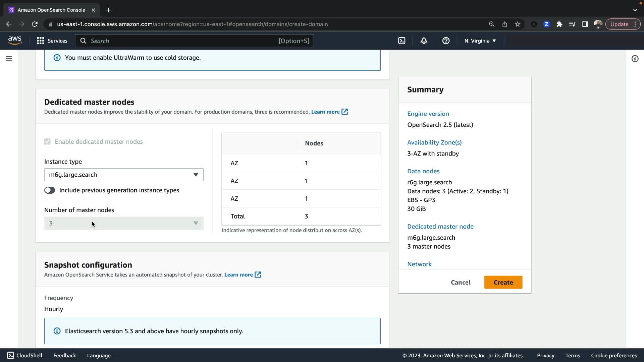This screenshot has height=362, width=644.
Task: Focus the AWS search input field
Action: point(183,41)
